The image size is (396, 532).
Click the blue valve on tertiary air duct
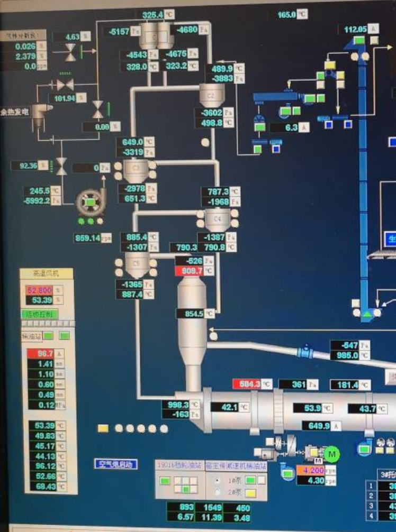tap(305, 351)
